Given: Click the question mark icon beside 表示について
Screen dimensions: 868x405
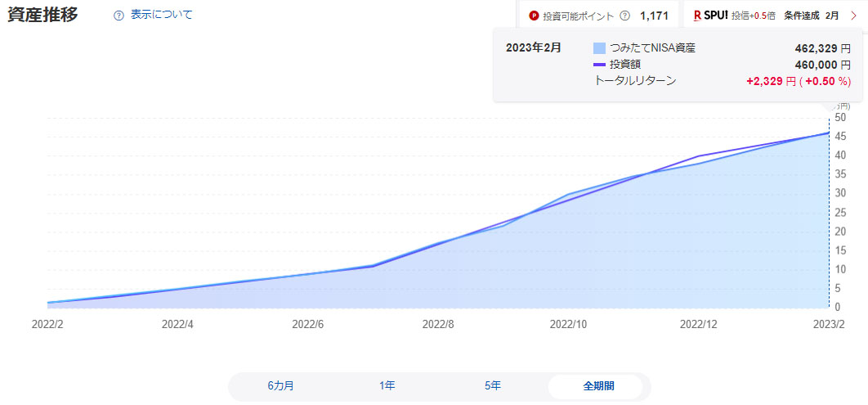Looking at the screenshot, I should 119,15.
